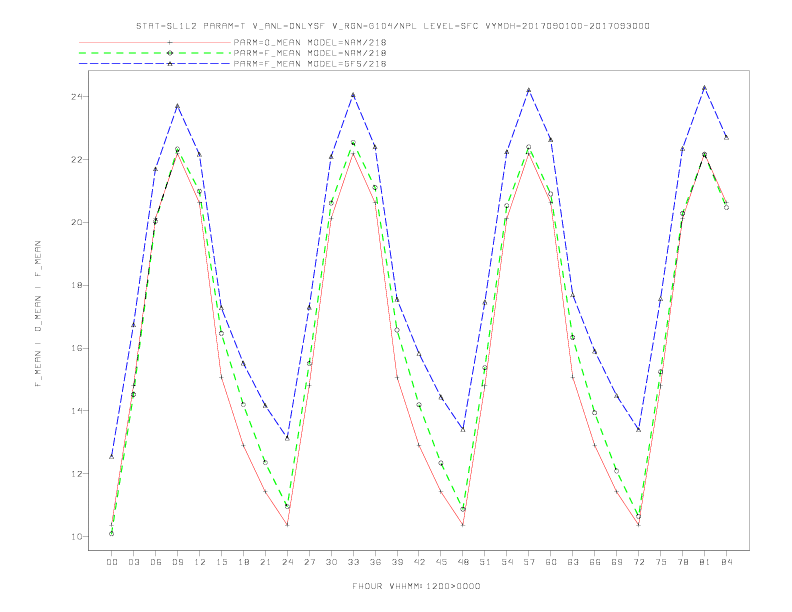Click the red solid line sample in legend
Screen dimensions: 792x612
[155, 42]
